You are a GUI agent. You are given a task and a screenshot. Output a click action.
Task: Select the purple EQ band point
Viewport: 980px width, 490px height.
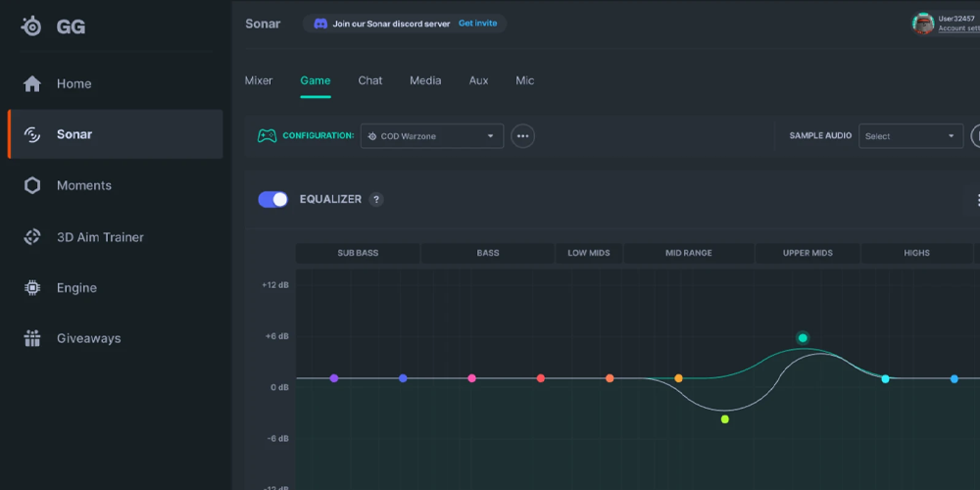pos(334,378)
